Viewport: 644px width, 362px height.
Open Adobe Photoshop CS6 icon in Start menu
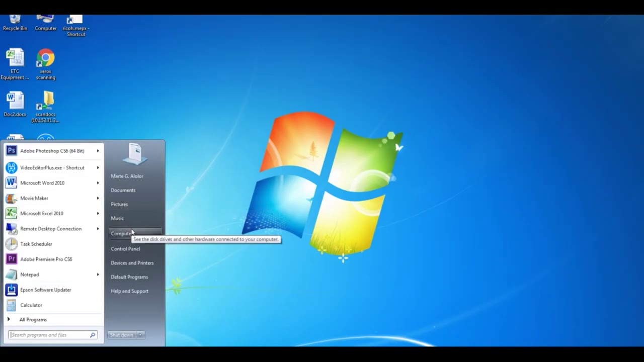[11, 151]
